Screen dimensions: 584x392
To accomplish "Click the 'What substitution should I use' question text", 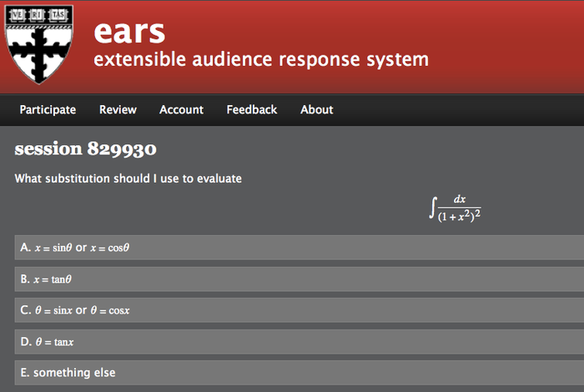I will tap(128, 178).
